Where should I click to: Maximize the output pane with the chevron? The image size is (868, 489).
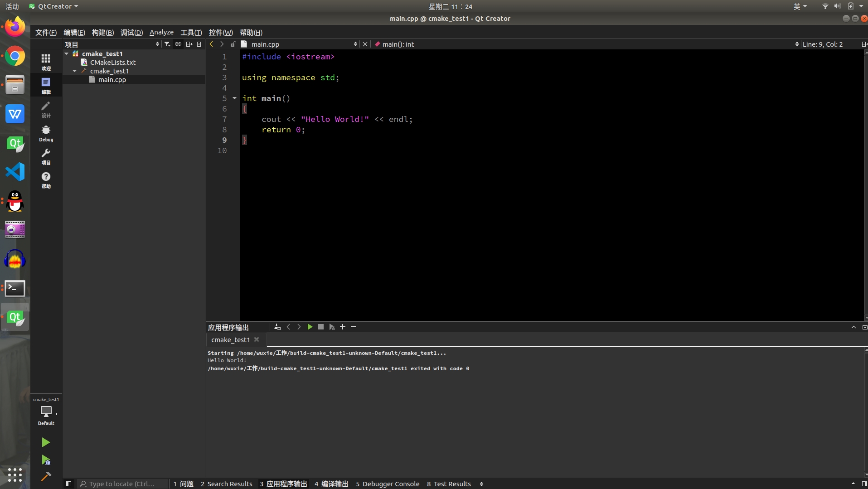854,326
